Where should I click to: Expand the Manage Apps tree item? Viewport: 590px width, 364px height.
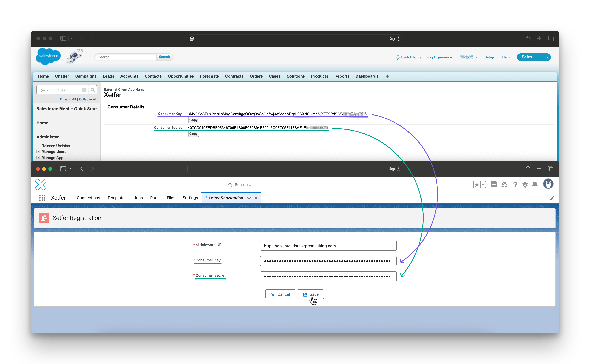pyautogui.click(x=38, y=158)
